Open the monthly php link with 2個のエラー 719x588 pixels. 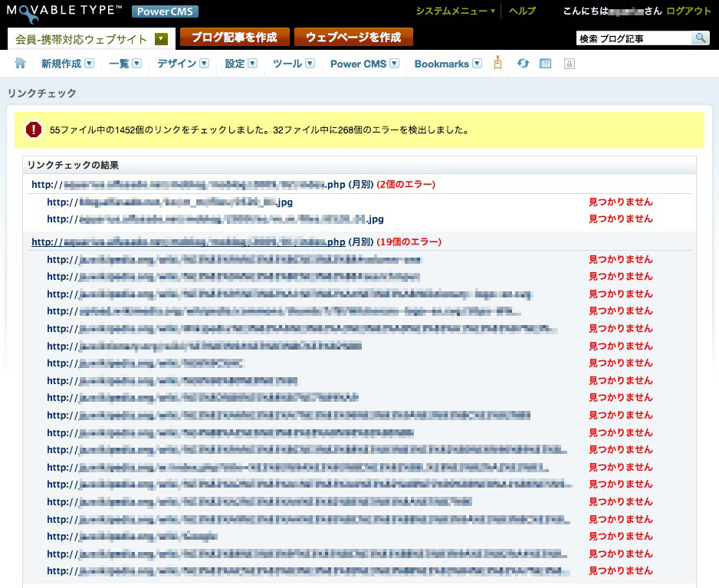pos(188,185)
